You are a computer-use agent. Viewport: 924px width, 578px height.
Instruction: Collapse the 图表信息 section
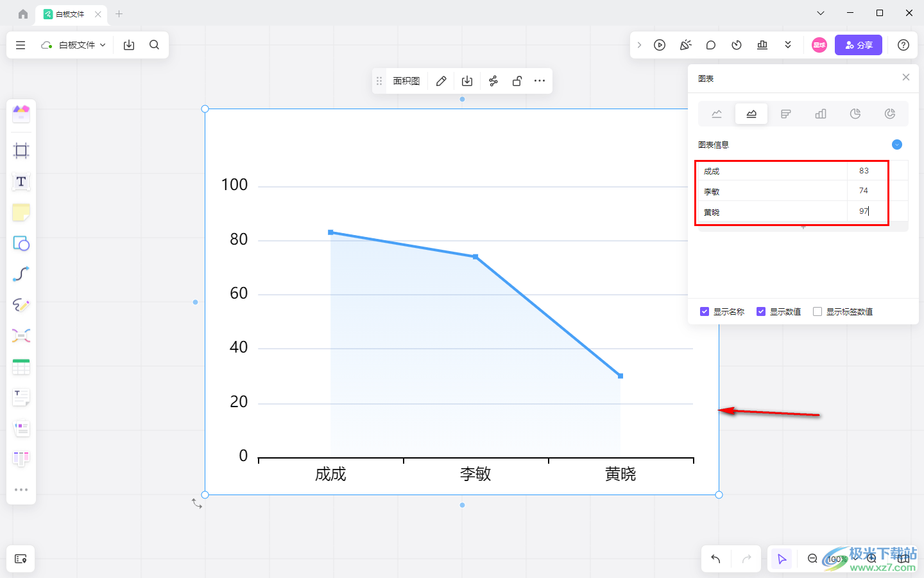pos(897,144)
